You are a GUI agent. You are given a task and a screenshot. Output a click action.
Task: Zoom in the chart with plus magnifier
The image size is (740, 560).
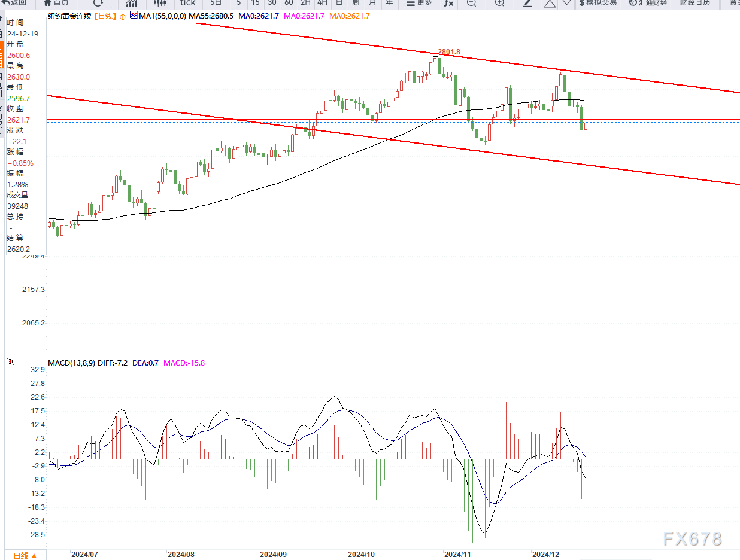coord(499,3)
